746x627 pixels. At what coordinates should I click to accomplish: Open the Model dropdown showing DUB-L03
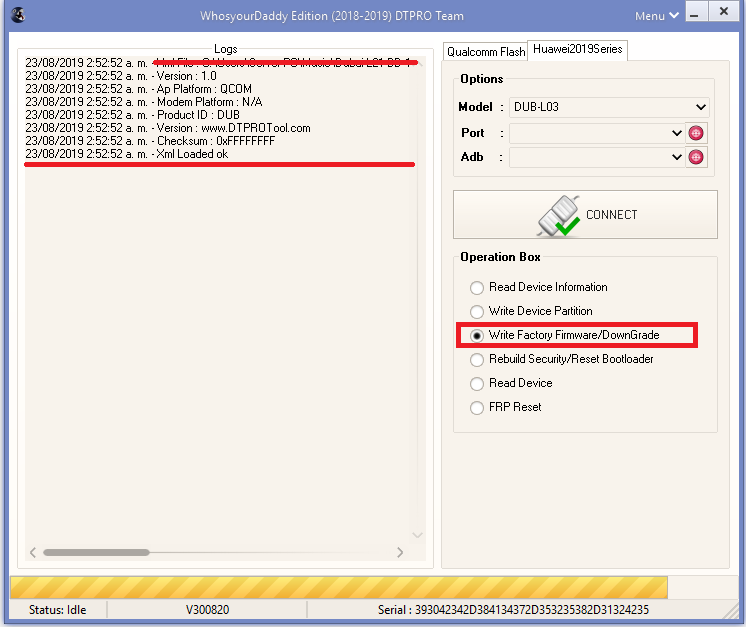click(x=609, y=107)
